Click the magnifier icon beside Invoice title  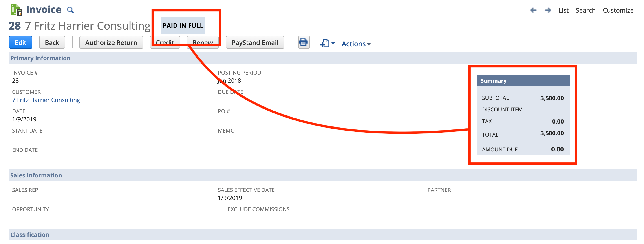71,10
